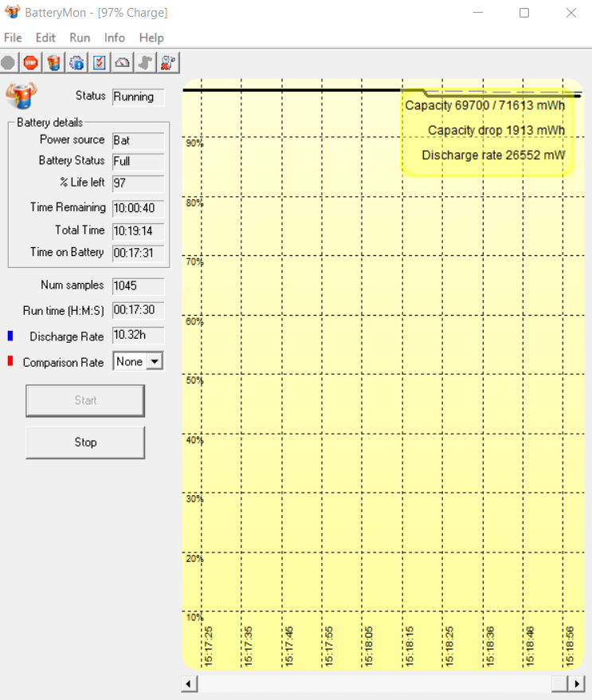
Task: Open battery information via battery can toolbar icon
Action: [53, 63]
